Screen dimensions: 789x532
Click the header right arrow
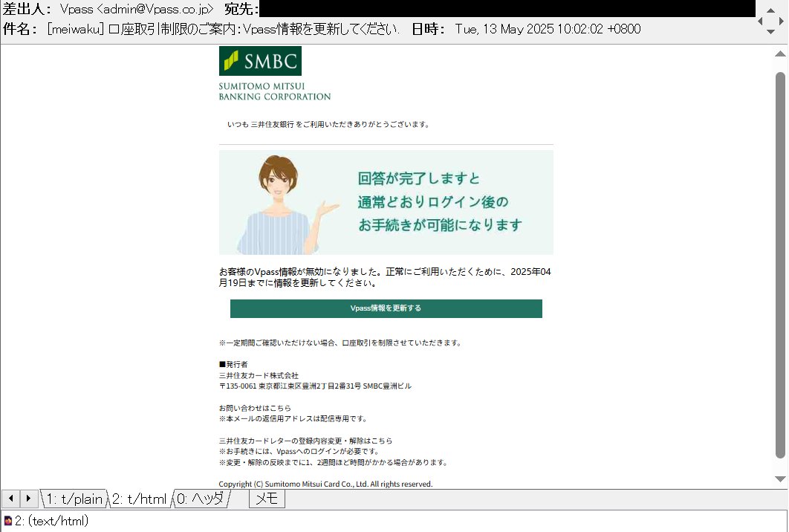[782, 21]
